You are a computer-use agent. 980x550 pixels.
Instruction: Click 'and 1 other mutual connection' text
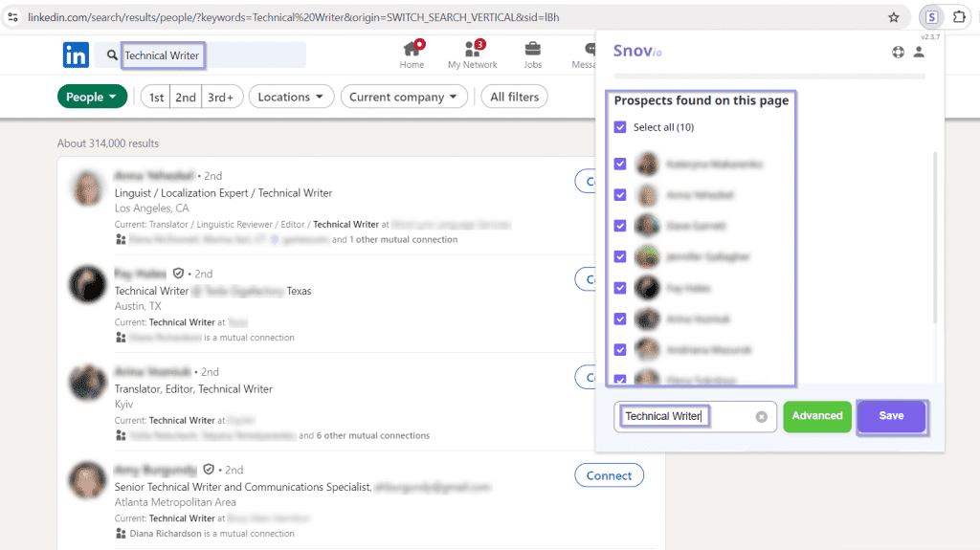(x=395, y=239)
